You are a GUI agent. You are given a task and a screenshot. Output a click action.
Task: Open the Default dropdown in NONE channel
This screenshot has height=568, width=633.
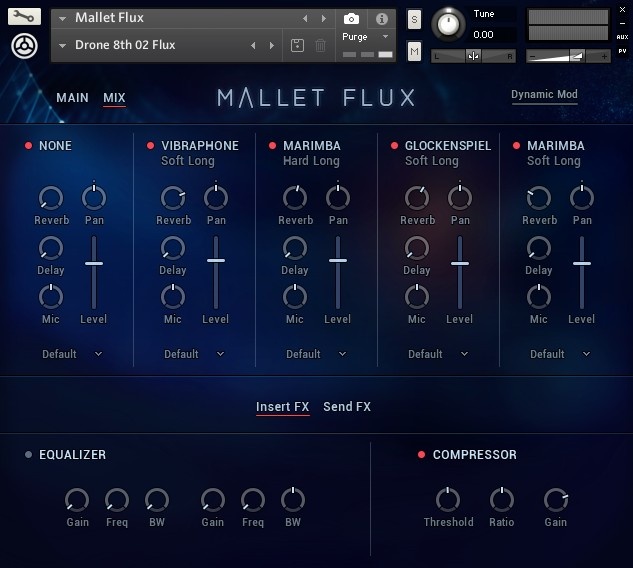click(72, 354)
